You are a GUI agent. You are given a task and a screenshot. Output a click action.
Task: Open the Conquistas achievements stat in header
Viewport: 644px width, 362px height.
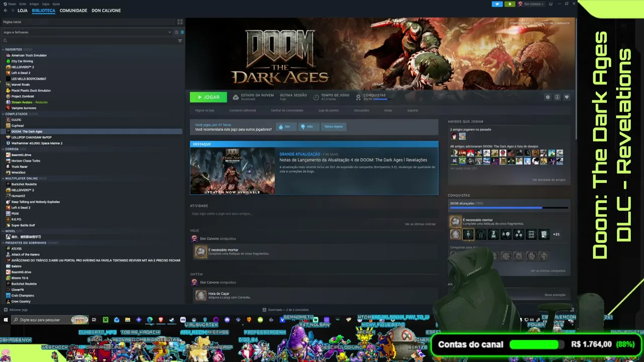[x=373, y=97]
